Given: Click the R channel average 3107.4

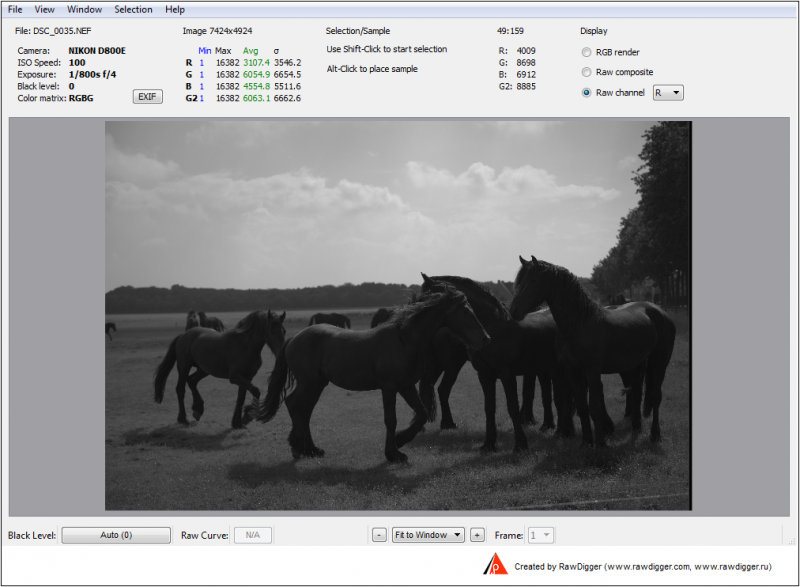Looking at the screenshot, I should (x=256, y=63).
